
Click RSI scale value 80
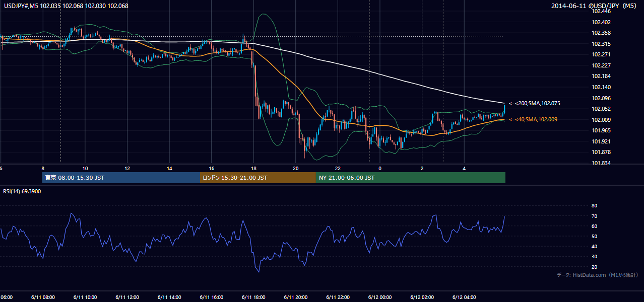click(594, 206)
